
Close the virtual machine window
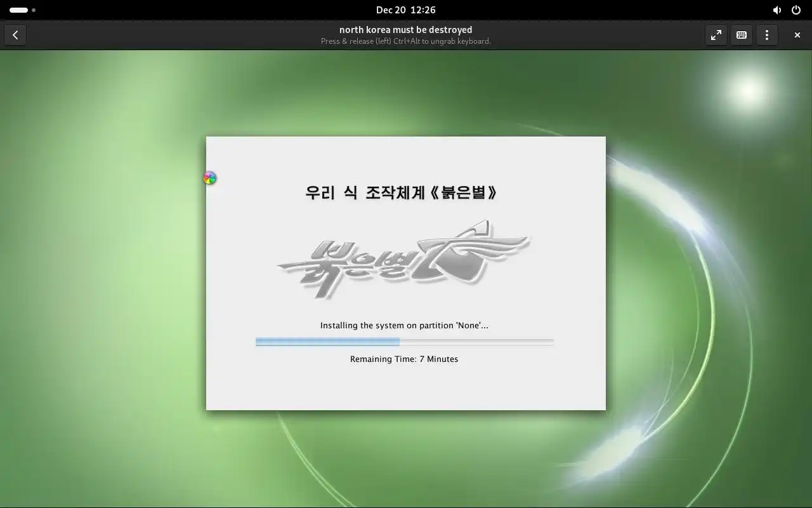797,35
